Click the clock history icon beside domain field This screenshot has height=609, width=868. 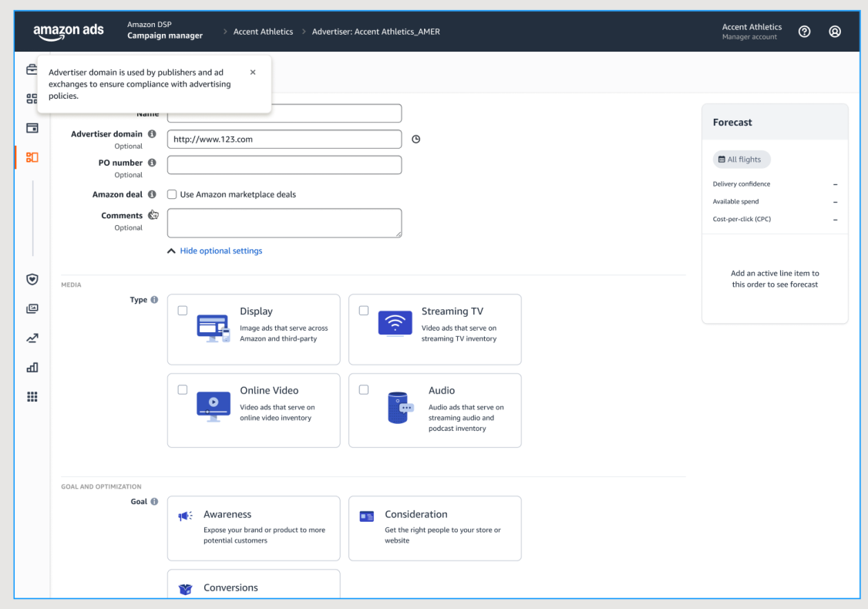pyautogui.click(x=416, y=139)
